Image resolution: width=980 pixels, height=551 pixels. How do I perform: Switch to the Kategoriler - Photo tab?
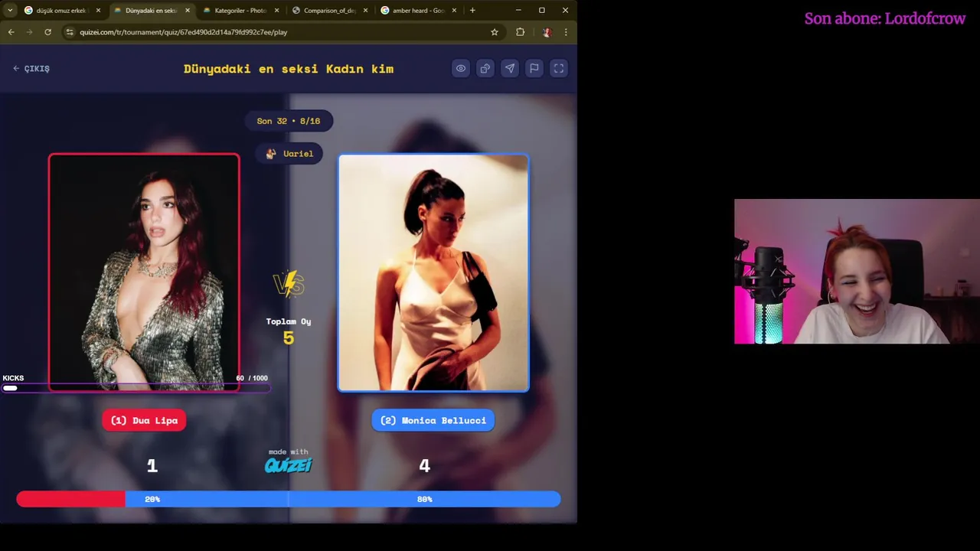click(x=239, y=11)
